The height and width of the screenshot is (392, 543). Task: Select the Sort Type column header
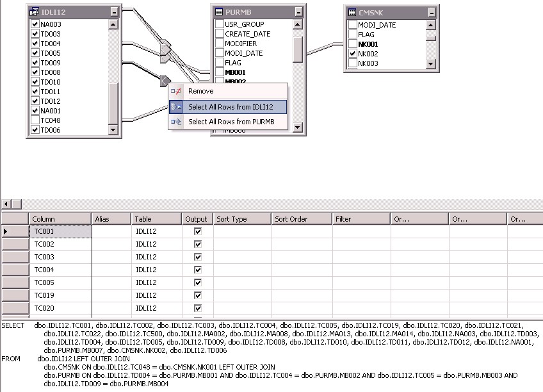[x=242, y=219]
